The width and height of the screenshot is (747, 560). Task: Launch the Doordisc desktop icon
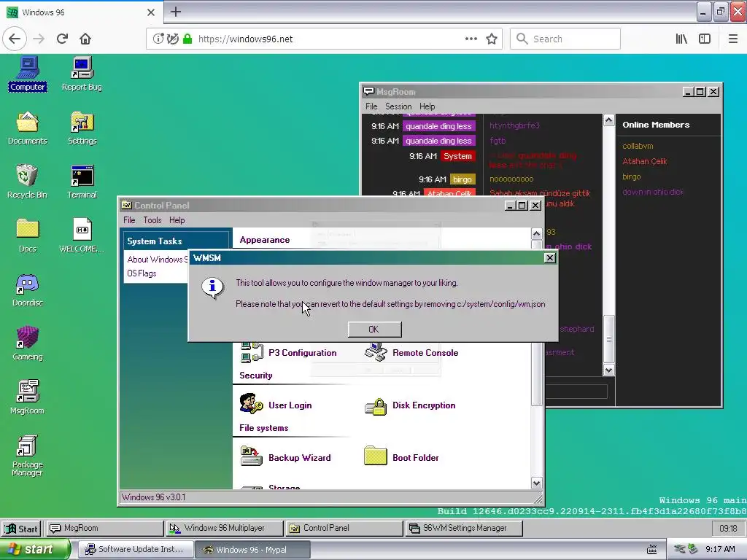(x=27, y=289)
